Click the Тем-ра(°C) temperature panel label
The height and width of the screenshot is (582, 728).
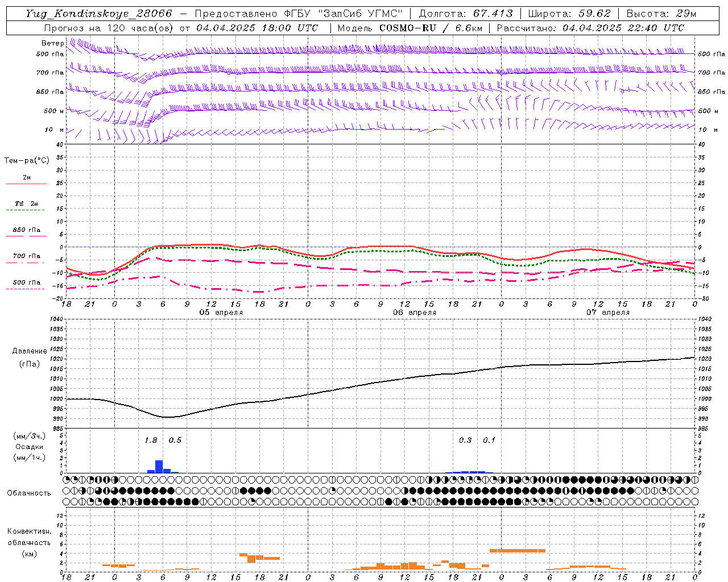coord(27,161)
